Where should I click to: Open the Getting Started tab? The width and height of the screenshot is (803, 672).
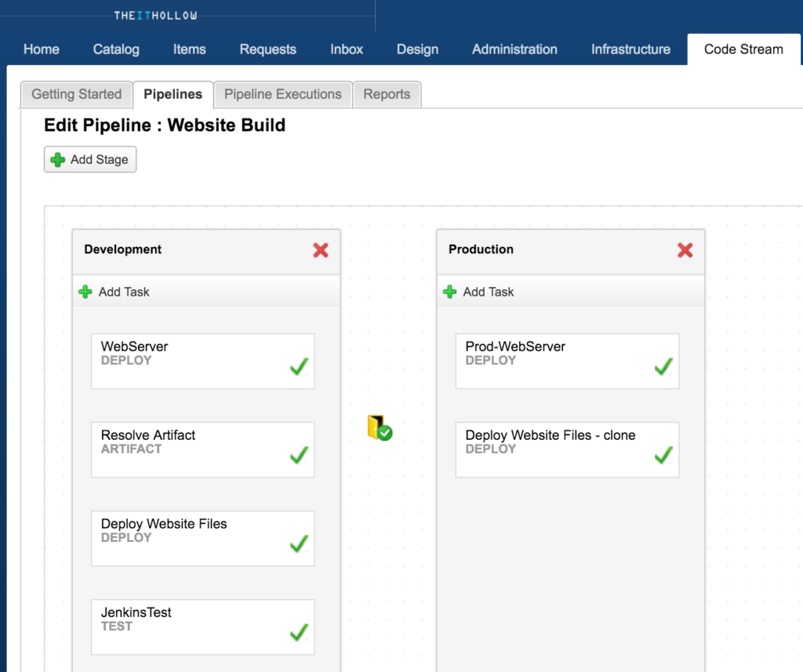point(76,94)
